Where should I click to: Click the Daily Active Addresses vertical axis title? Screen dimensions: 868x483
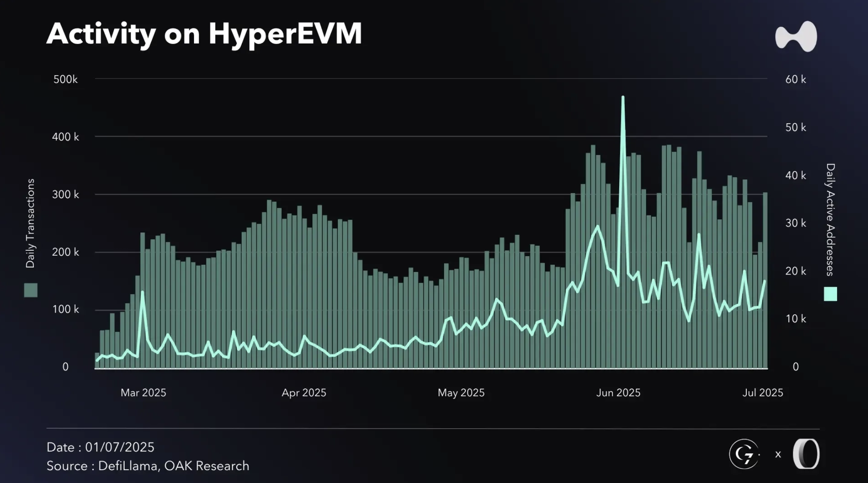[x=830, y=220]
